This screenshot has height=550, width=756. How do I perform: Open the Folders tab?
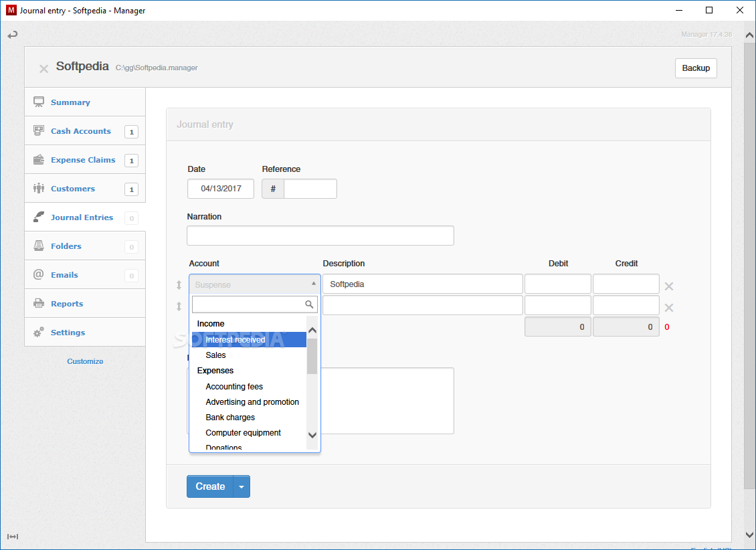[x=85, y=246]
